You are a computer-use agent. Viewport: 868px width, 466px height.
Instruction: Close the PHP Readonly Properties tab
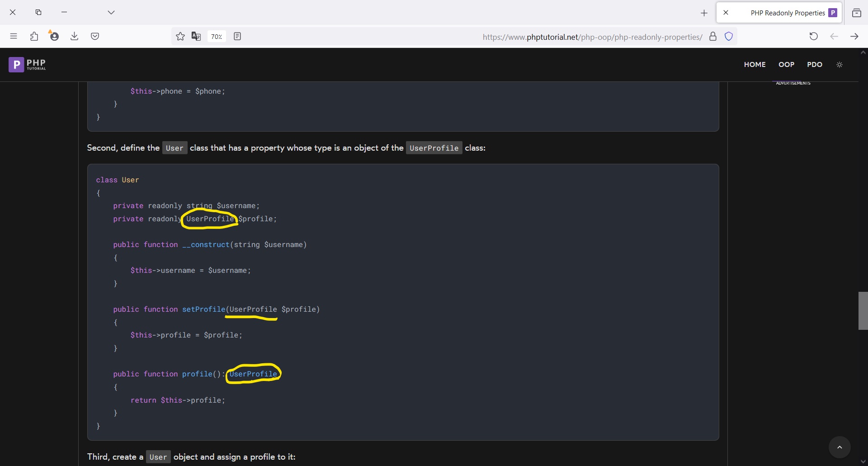(x=726, y=13)
